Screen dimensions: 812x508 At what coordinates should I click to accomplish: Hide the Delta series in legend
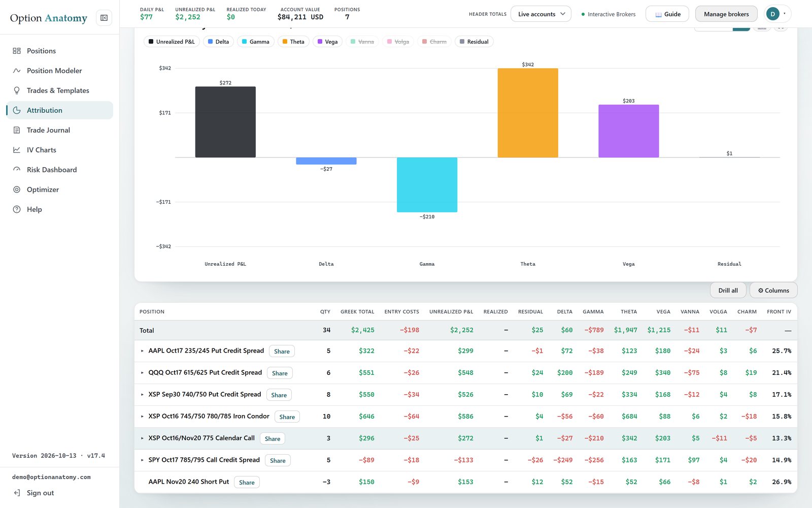coord(218,42)
